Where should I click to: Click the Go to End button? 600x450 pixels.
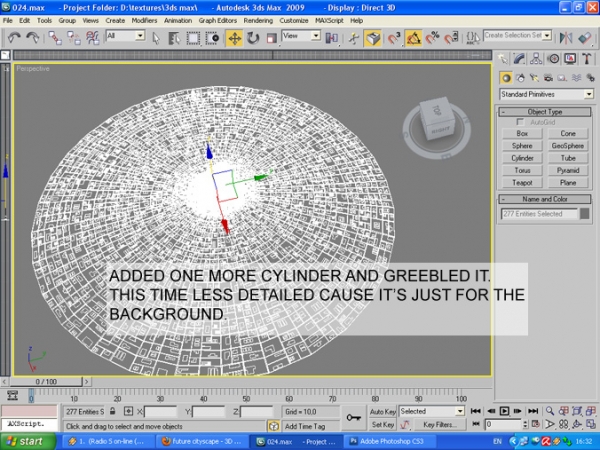(x=533, y=411)
